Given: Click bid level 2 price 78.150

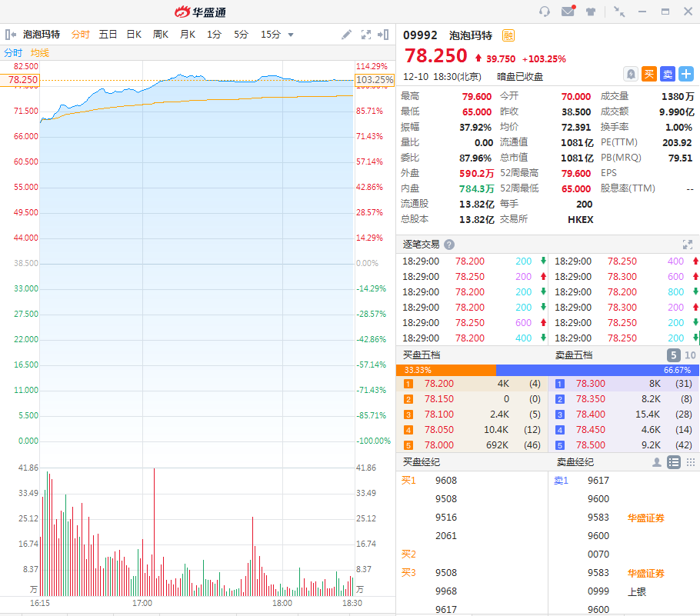Looking at the screenshot, I should [438, 399].
